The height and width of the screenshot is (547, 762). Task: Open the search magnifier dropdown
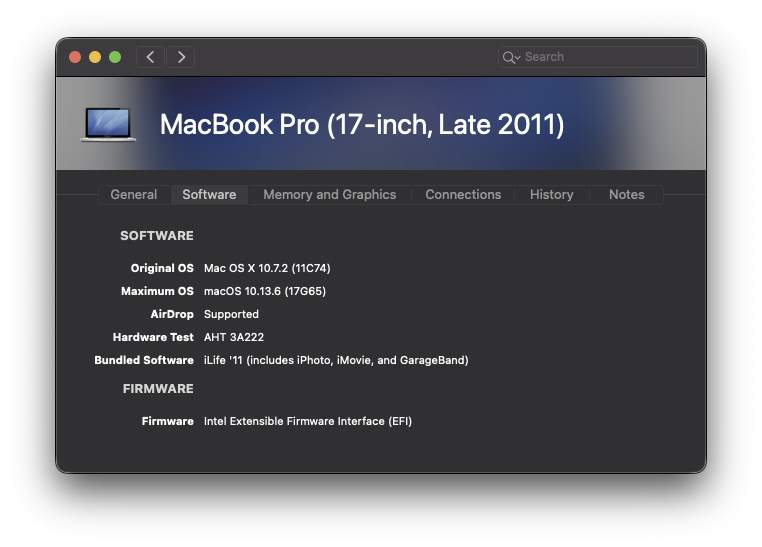[511, 57]
